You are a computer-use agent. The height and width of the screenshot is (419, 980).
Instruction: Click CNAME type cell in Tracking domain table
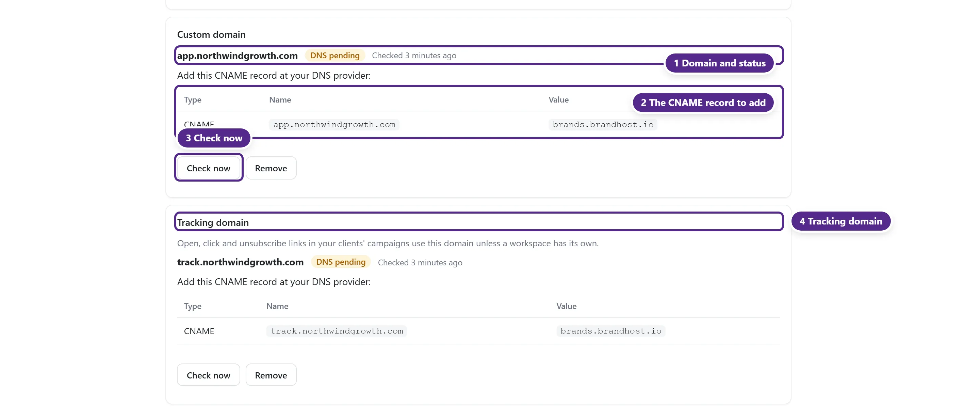pyautogui.click(x=199, y=331)
